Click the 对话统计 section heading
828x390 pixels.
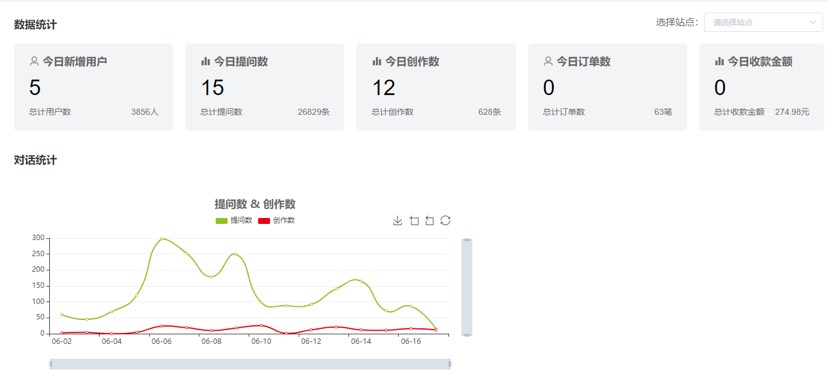click(35, 160)
